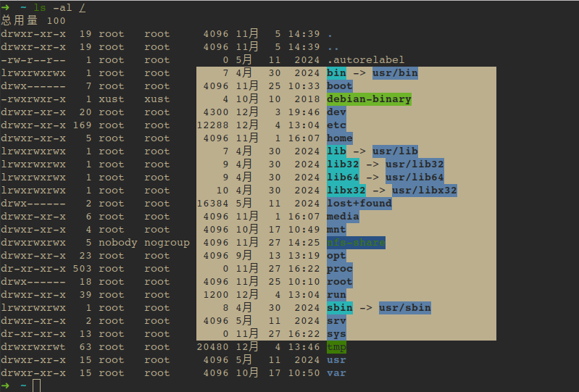This screenshot has width=579, height=392.
Task: Click the usr/lib32 link target
Action: [x=415, y=164]
